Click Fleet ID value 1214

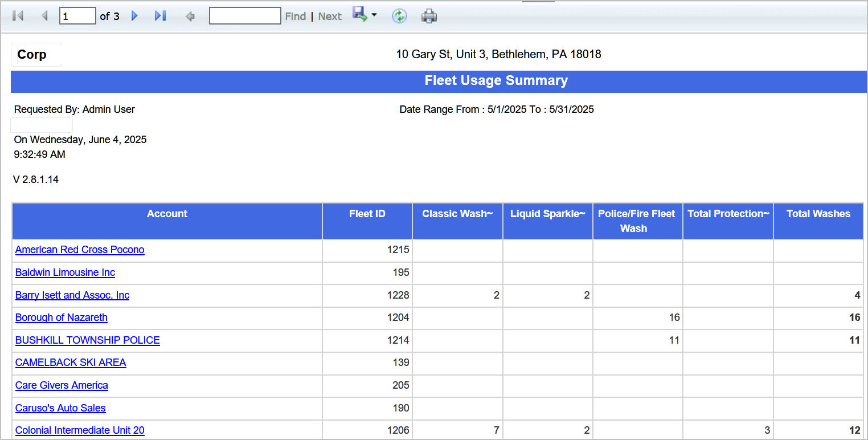[398, 340]
